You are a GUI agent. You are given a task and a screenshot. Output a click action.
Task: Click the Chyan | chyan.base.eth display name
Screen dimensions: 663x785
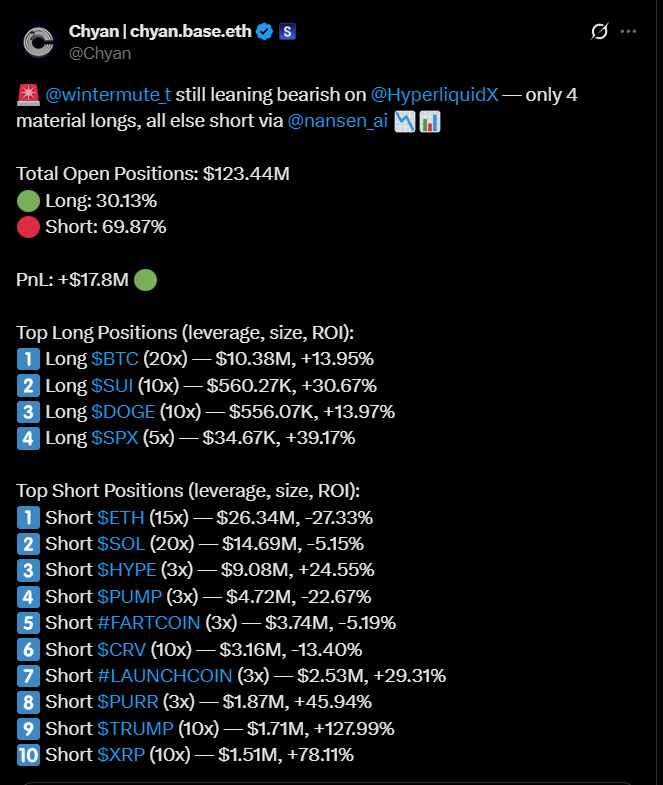point(160,32)
